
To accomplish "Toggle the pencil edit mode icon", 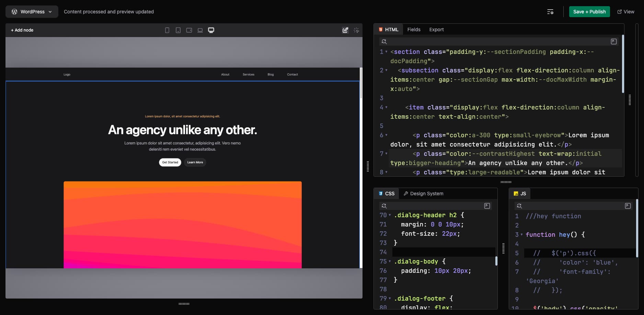I will point(345,30).
